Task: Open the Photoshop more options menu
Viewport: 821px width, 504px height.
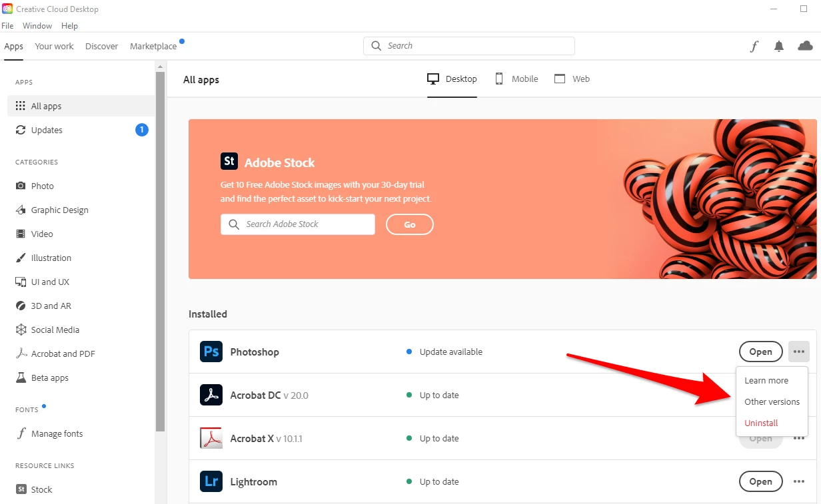Action: tap(798, 352)
